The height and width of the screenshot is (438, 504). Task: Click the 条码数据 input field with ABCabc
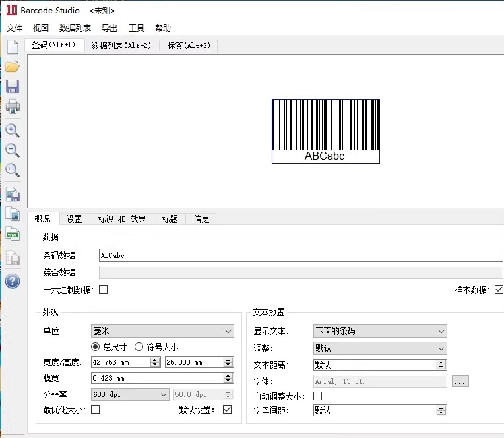click(301, 255)
